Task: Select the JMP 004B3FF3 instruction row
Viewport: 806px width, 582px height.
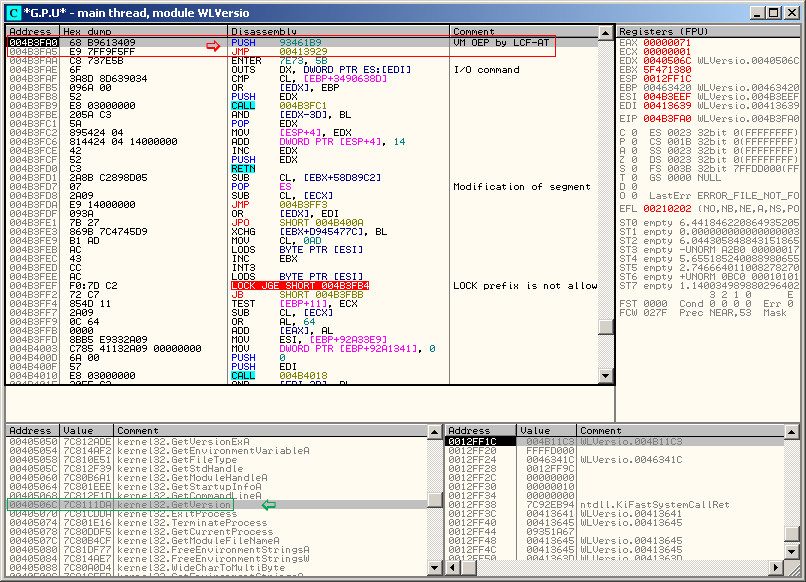Action: (302, 205)
